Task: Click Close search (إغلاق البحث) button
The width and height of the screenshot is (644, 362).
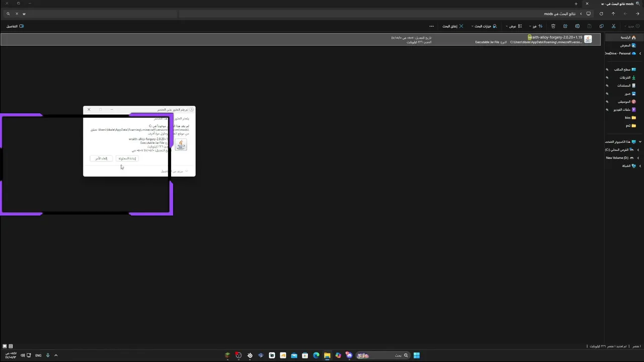Action: (x=453, y=26)
